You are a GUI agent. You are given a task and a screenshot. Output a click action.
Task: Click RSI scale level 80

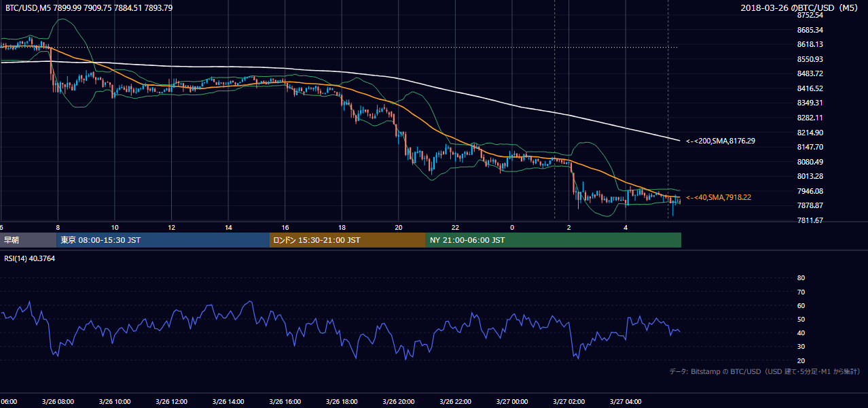pyautogui.click(x=801, y=278)
